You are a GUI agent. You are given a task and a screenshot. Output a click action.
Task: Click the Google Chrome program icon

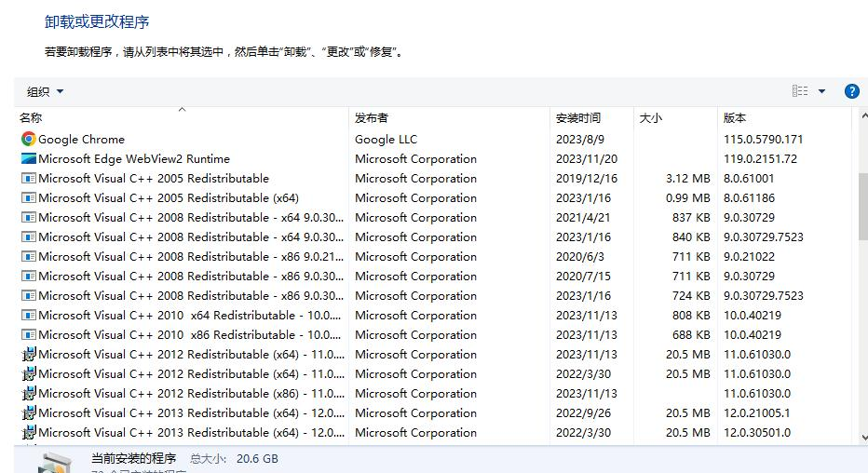[x=28, y=139]
